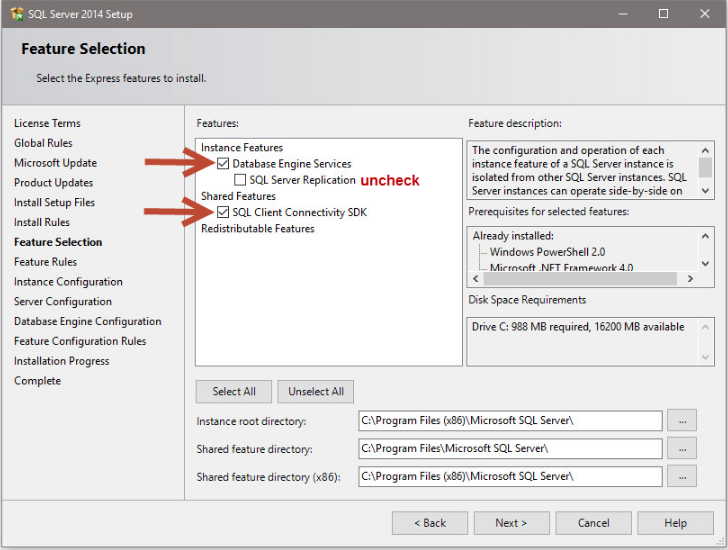Uncheck the Database Engine Services checkbox
This screenshot has height=550, width=728.
223,164
